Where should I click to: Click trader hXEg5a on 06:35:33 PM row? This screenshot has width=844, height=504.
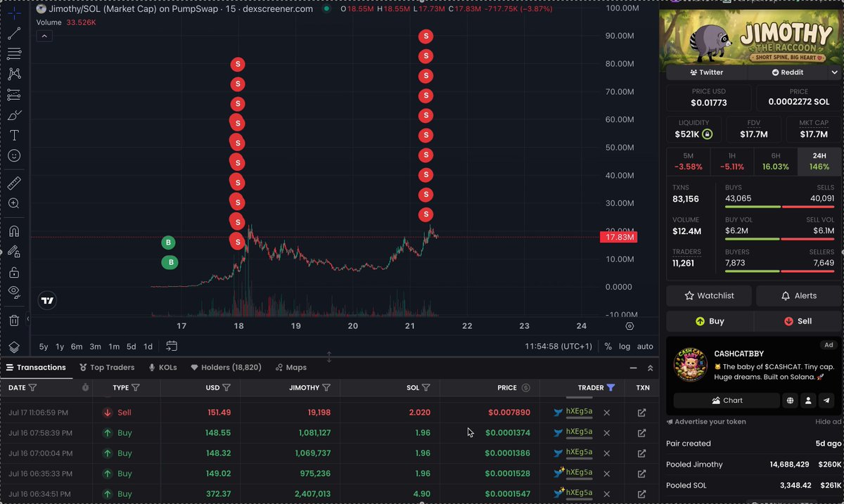579,472
